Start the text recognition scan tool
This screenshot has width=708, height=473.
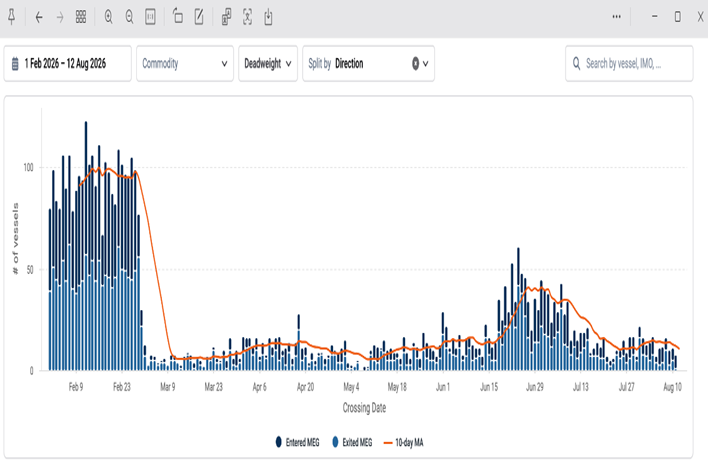click(247, 17)
